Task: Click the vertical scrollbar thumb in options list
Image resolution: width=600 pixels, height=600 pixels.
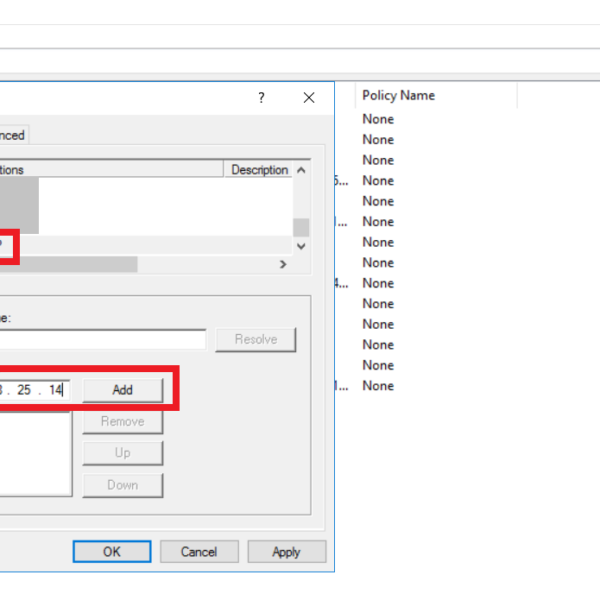Action: [x=301, y=227]
